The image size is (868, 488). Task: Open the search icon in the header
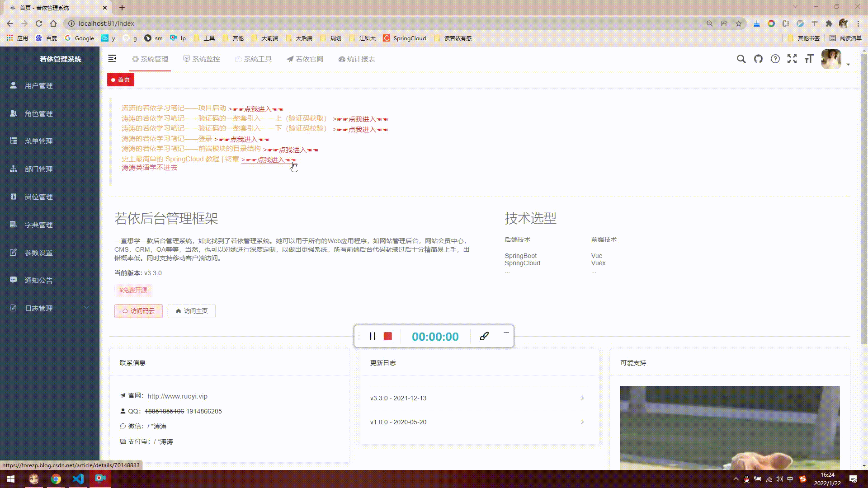tap(741, 59)
